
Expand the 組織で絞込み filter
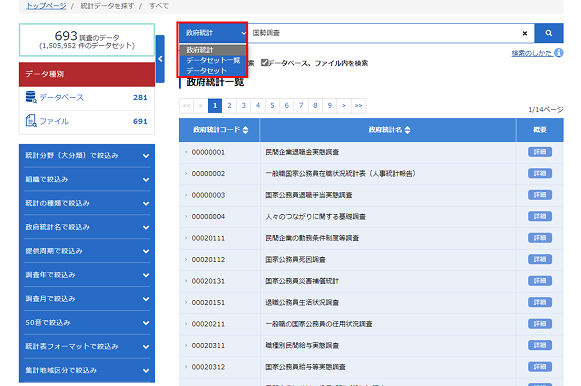87,180
